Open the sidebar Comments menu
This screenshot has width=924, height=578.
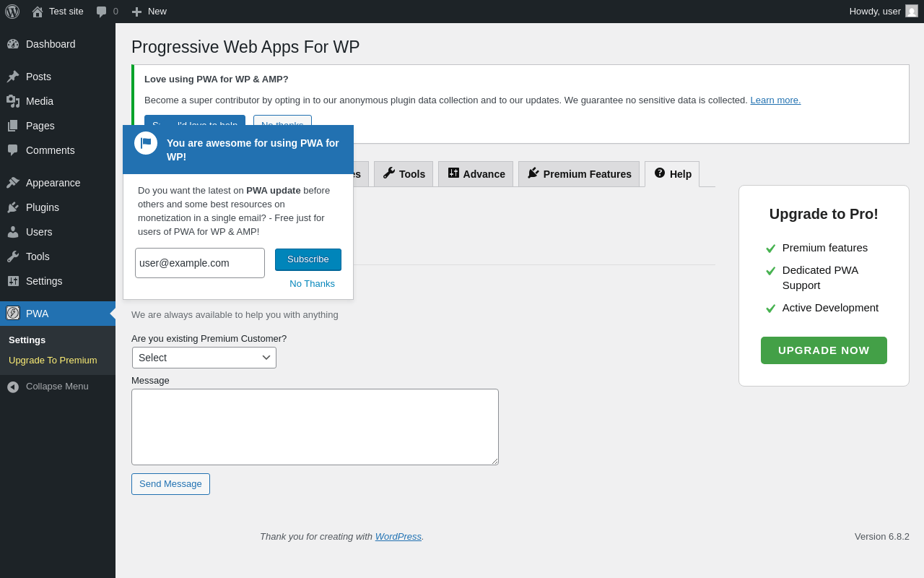(58, 150)
